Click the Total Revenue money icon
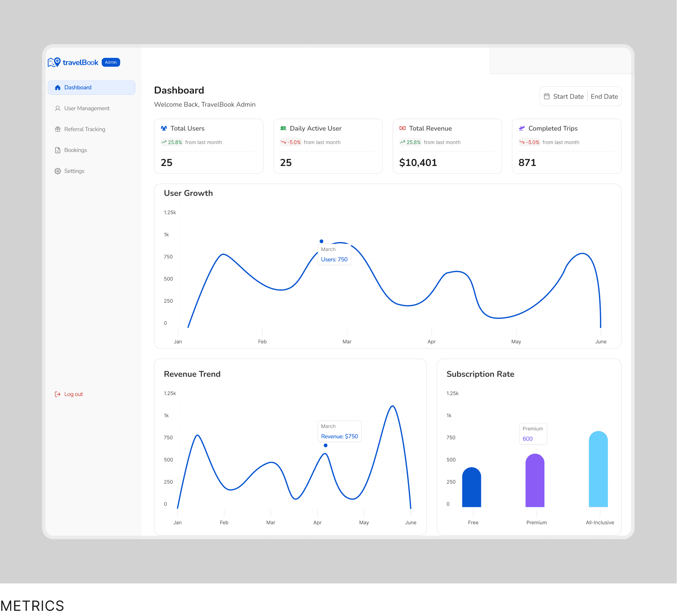Screen dimensions: 677x616 coord(402,128)
